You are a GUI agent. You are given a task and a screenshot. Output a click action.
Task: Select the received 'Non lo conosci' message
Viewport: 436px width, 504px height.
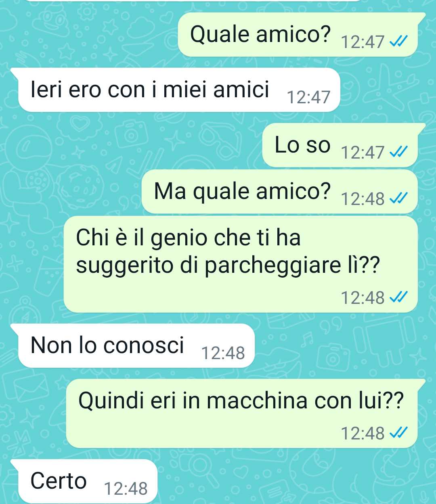click(132, 346)
